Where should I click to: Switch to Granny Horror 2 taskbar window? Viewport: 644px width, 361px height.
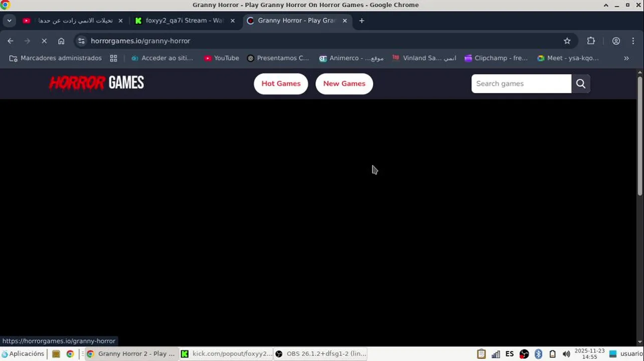[131, 354]
